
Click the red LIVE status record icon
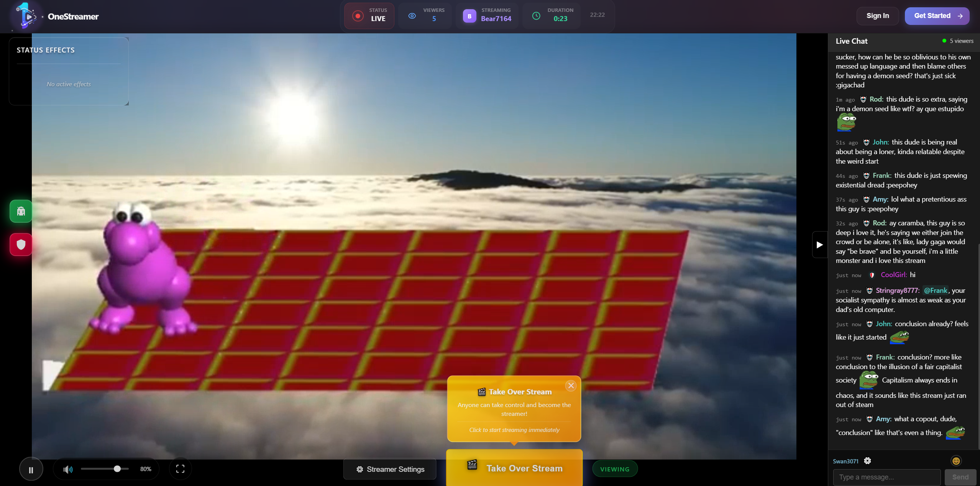click(x=358, y=16)
